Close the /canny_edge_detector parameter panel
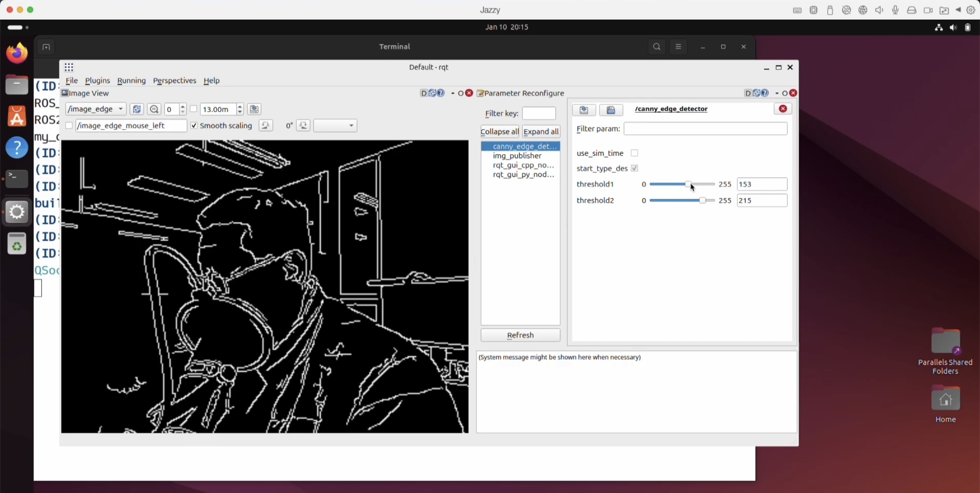This screenshot has height=493, width=980. (x=783, y=109)
